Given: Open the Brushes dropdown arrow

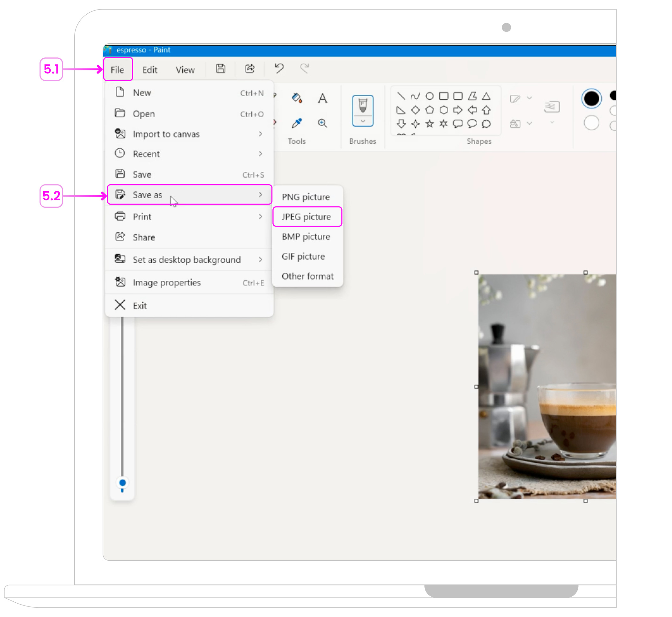Looking at the screenshot, I should tap(363, 121).
